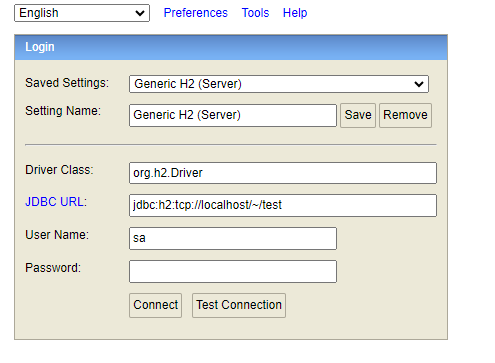This screenshot has width=495, height=363.
Task: Click the Login panel header text
Action: 40,47
